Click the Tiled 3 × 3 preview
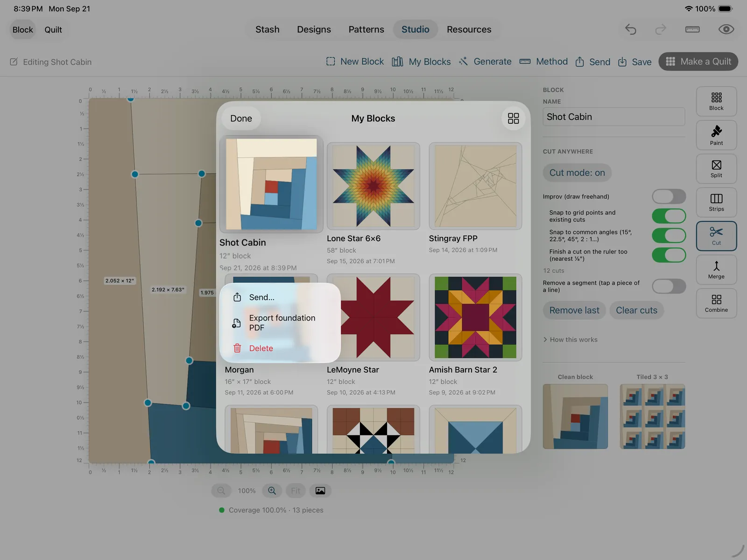Screen dimensions: 747x560 click(652, 416)
